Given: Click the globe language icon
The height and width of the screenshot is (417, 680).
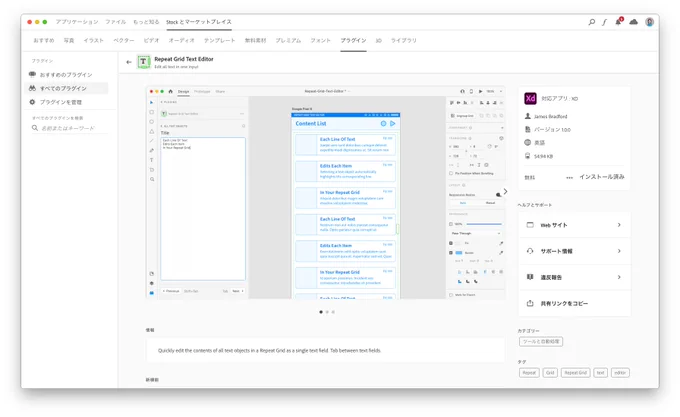Looking at the screenshot, I should (x=528, y=142).
